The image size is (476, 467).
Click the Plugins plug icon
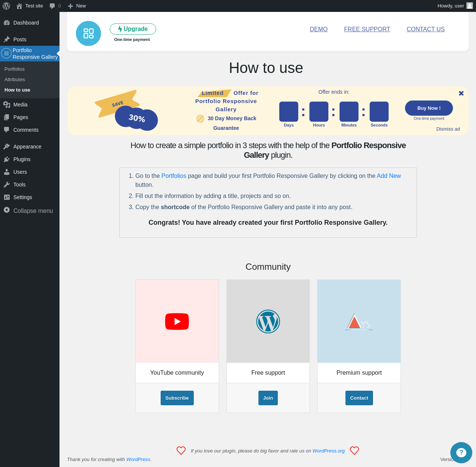tap(7, 159)
